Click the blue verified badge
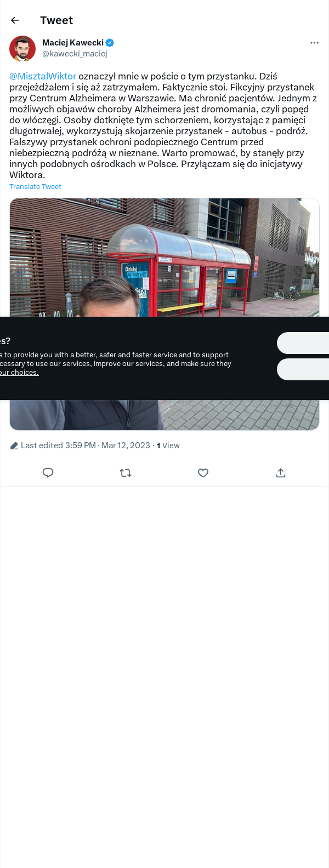The width and height of the screenshot is (329, 868). pos(110,43)
